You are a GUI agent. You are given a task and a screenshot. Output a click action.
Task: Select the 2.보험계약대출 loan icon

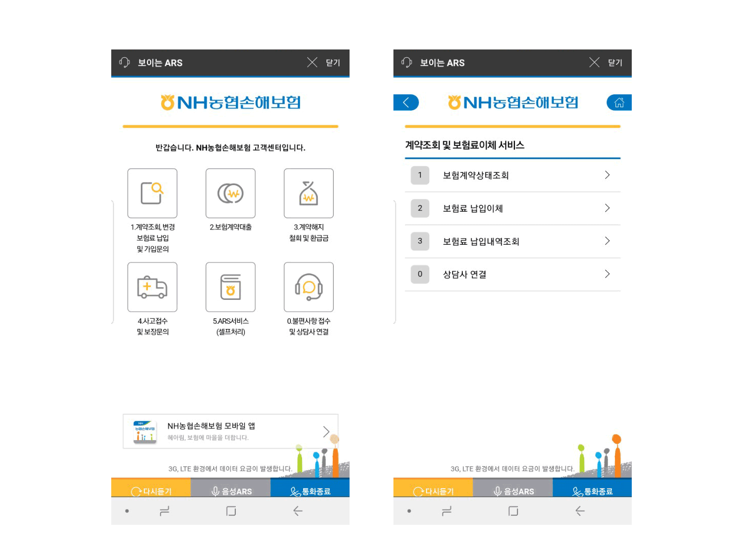click(231, 193)
